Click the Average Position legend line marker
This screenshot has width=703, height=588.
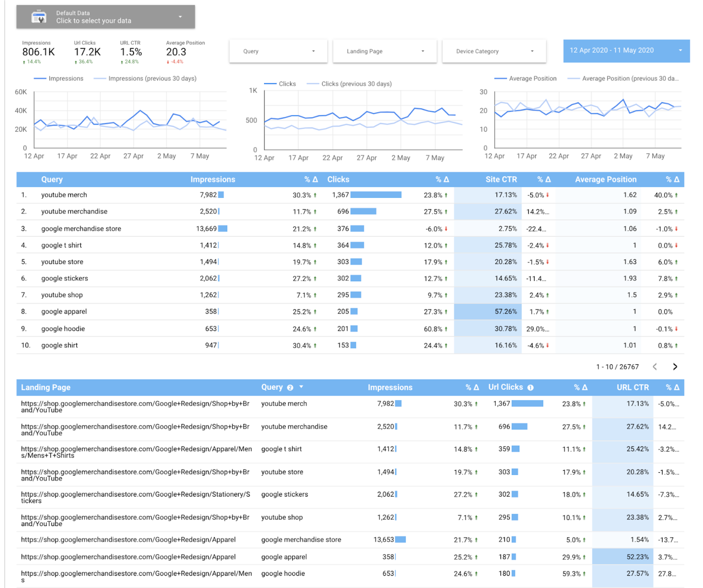coord(500,78)
